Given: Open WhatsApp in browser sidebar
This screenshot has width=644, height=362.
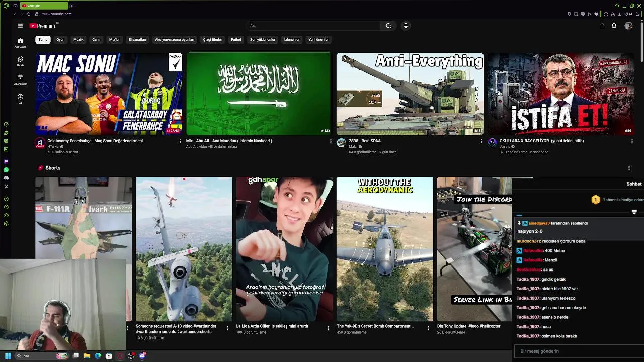Looking at the screenshot, I should (x=6, y=170).
